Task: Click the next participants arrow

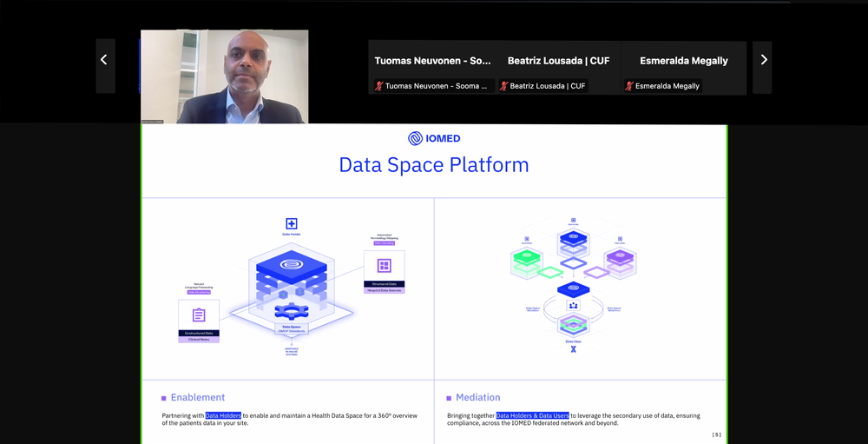Action: (x=763, y=60)
